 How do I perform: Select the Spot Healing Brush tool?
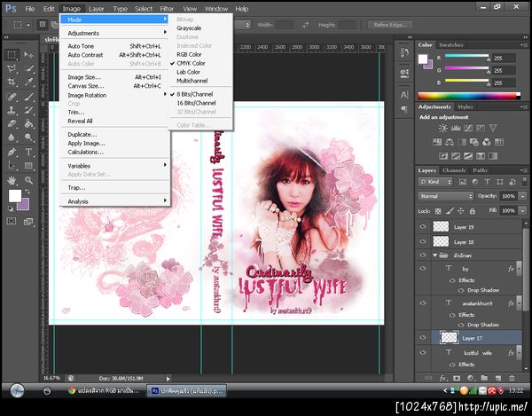tap(12, 97)
